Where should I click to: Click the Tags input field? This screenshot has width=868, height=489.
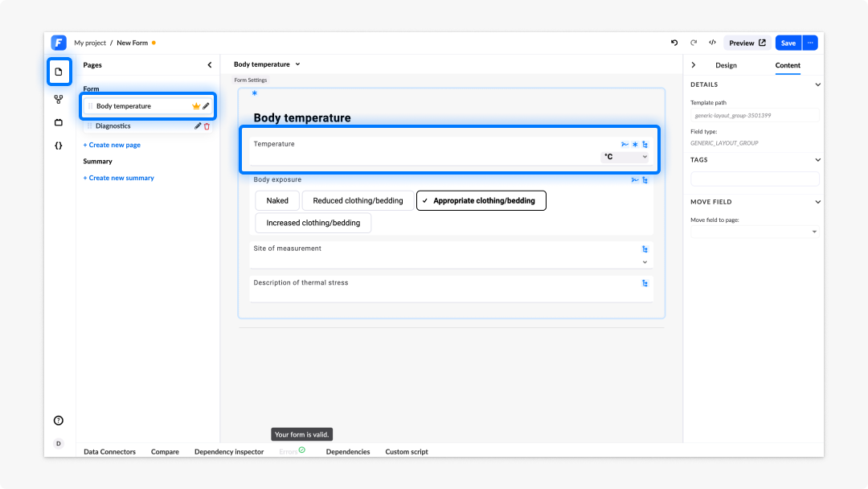click(755, 179)
